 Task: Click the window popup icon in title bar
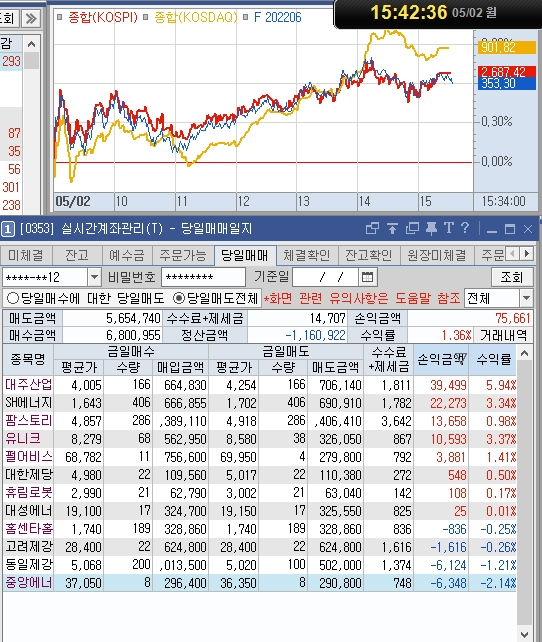(x=372, y=228)
